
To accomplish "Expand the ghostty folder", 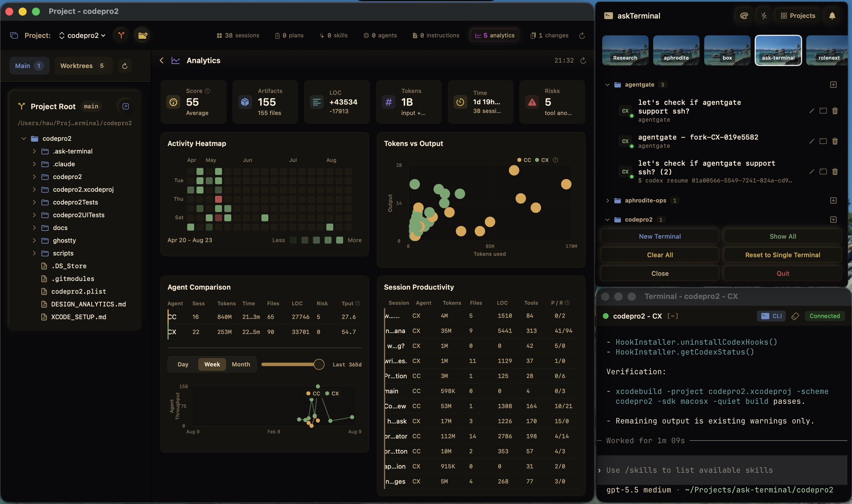I will point(34,240).
